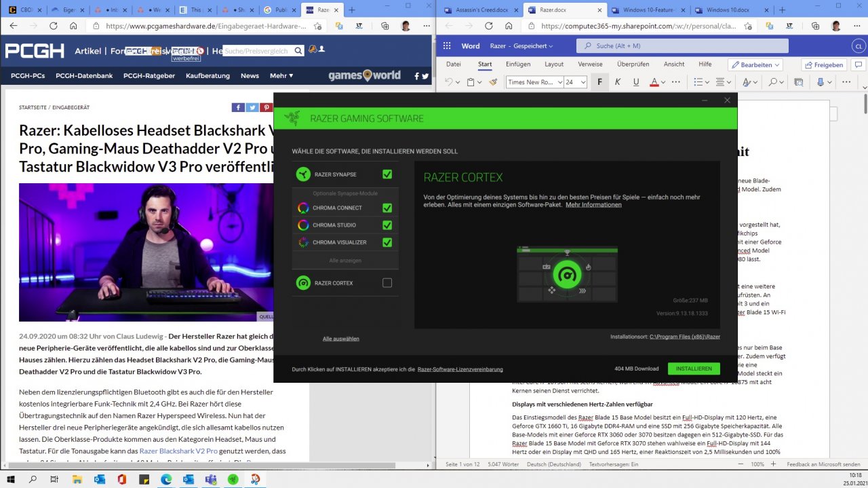Open Razer-Software-Lizenzvereinbarung link
This screenshot has height=488, width=868.
(460, 369)
